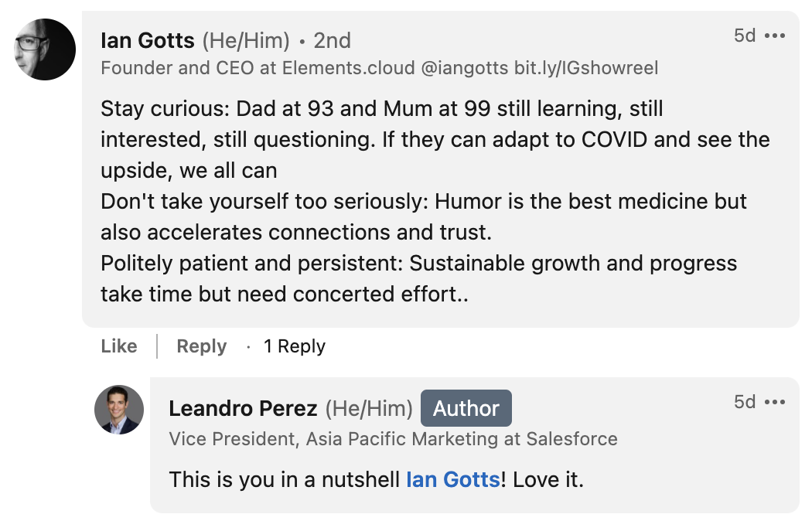The image size is (812, 521).
Task: Click the 5d timestamp on Leandro's reply
Action: (745, 401)
